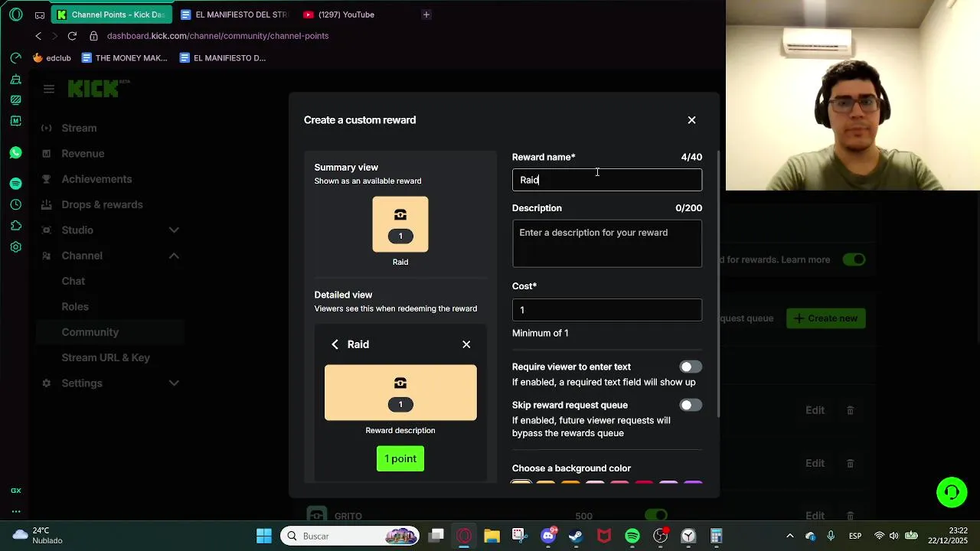Open THE MONEY MAK... bookmark
This screenshot has height=551, width=980.
point(124,57)
